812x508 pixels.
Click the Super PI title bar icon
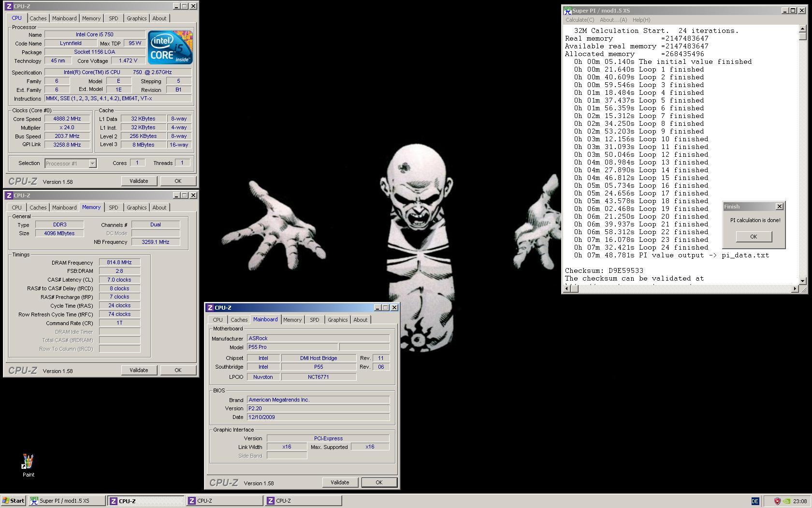tap(567, 10)
